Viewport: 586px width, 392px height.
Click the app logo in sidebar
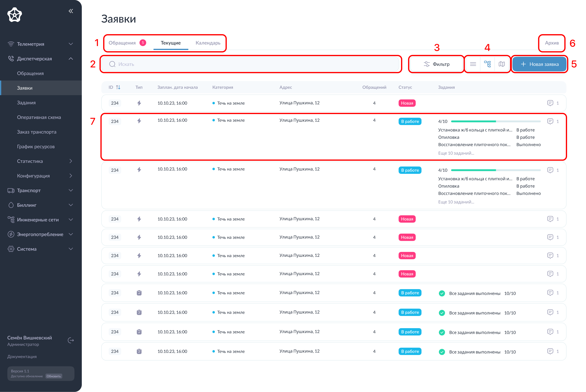[15, 15]
